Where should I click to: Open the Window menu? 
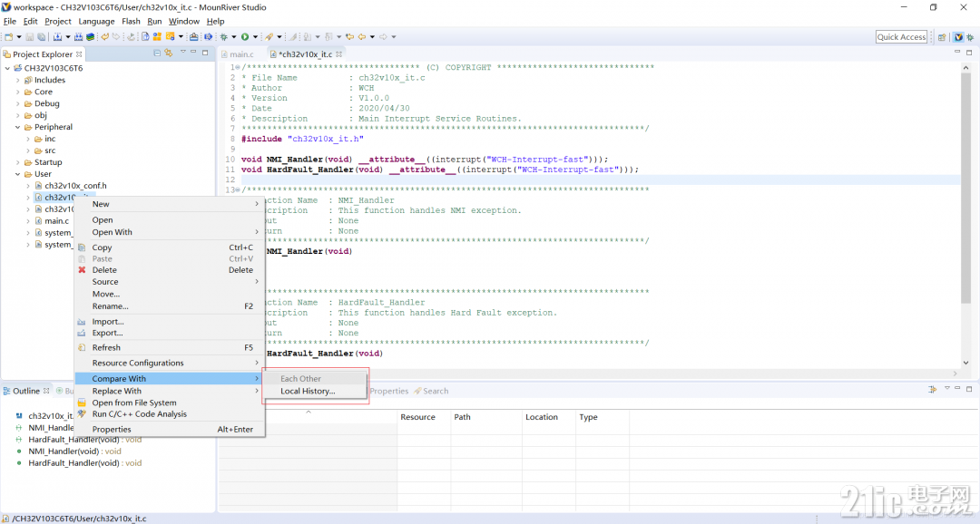183,21
